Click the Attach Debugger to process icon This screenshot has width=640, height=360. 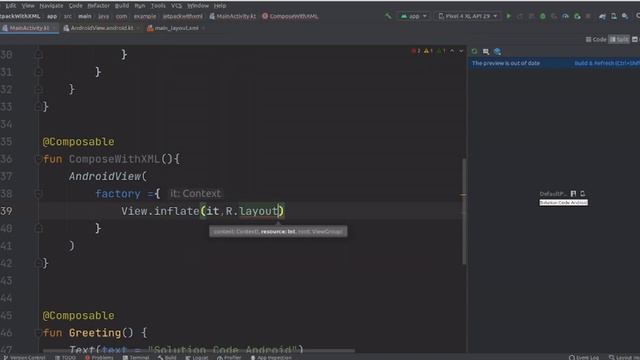click(577, 16)
